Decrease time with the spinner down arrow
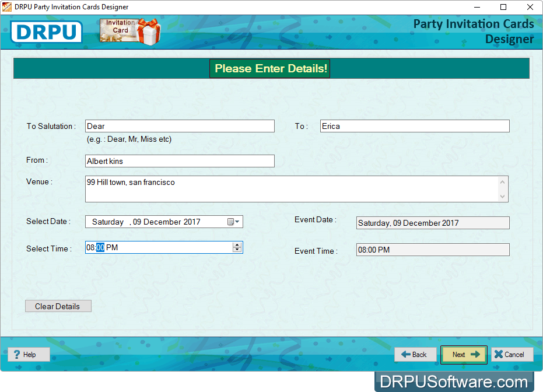Screen dimensions: 543x392 237,250
